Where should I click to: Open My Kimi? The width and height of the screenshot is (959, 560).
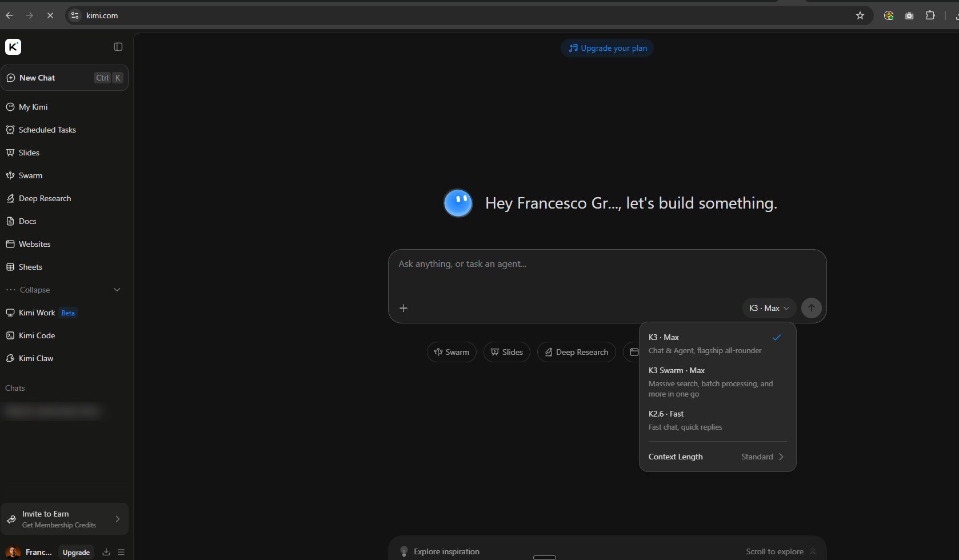64,107
